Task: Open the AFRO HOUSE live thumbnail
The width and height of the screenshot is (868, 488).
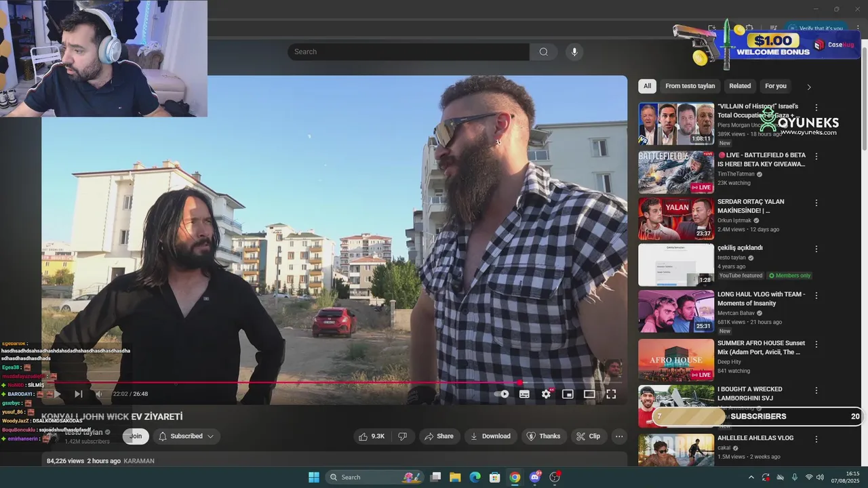Action: (676, 360)
